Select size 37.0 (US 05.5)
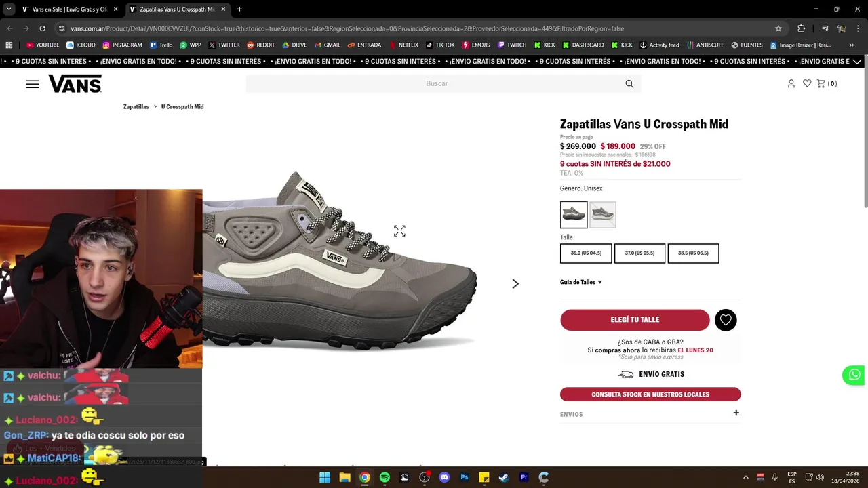Viewport: 868px width, 488px height. pyautogui.click(x=639, y=253)
